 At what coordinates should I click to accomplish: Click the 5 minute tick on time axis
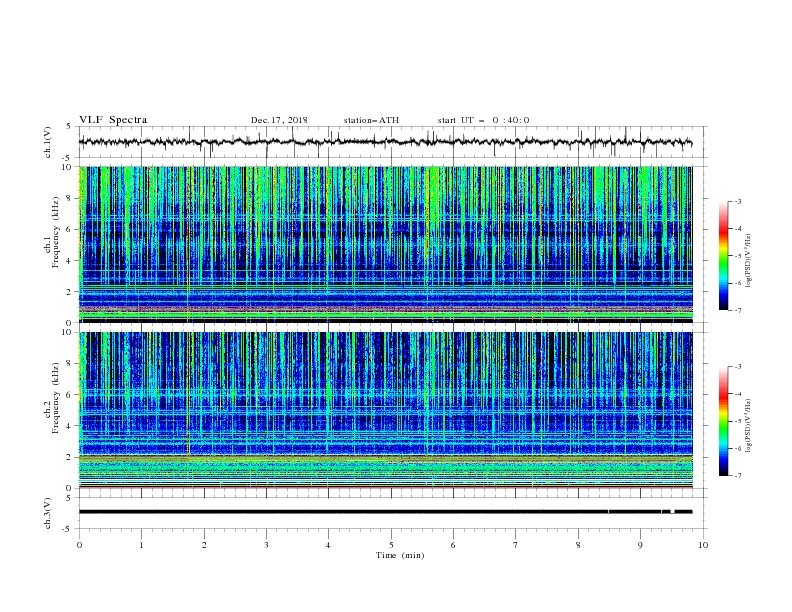(391, 545)
